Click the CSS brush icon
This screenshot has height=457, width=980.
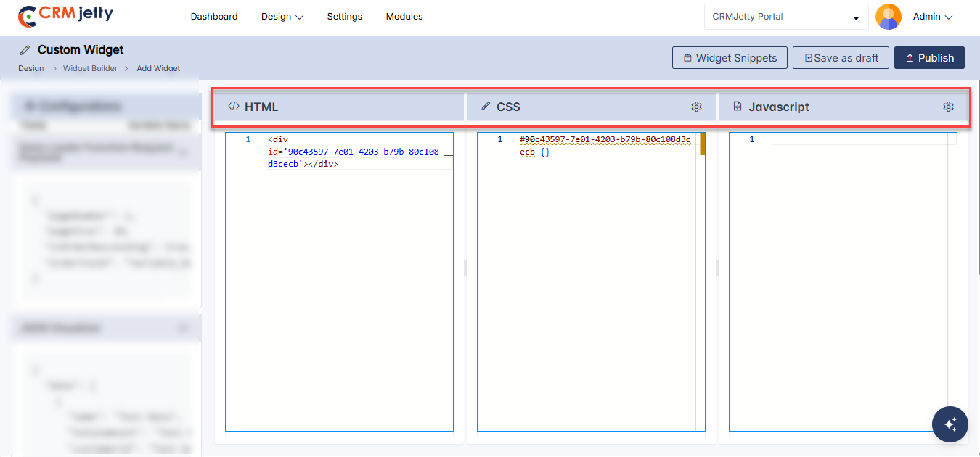click(486, 107)
